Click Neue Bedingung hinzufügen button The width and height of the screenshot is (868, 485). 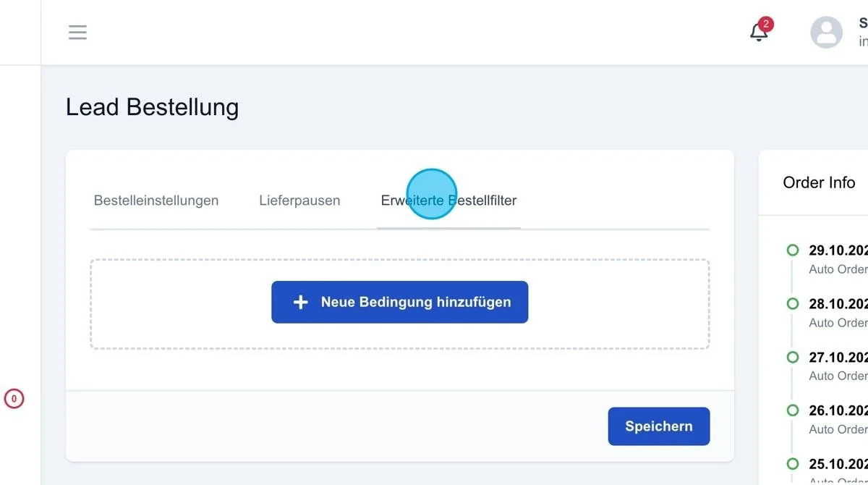400,302
